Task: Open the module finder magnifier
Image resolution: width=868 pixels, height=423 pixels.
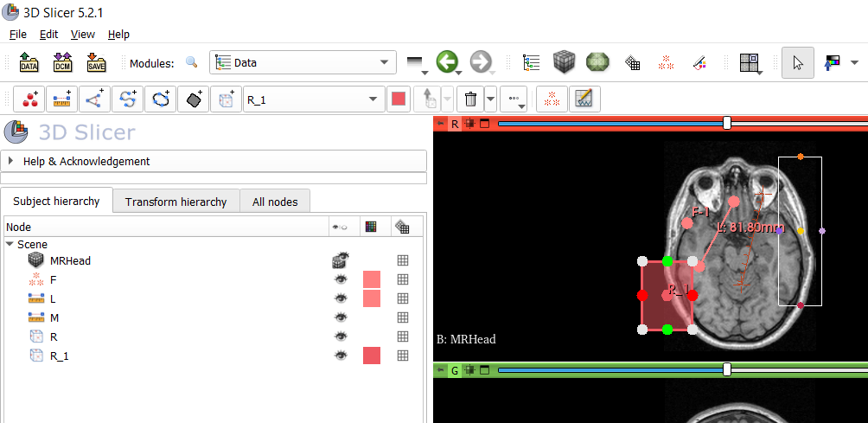Action: pyautogui.click(x=192, y=62)
